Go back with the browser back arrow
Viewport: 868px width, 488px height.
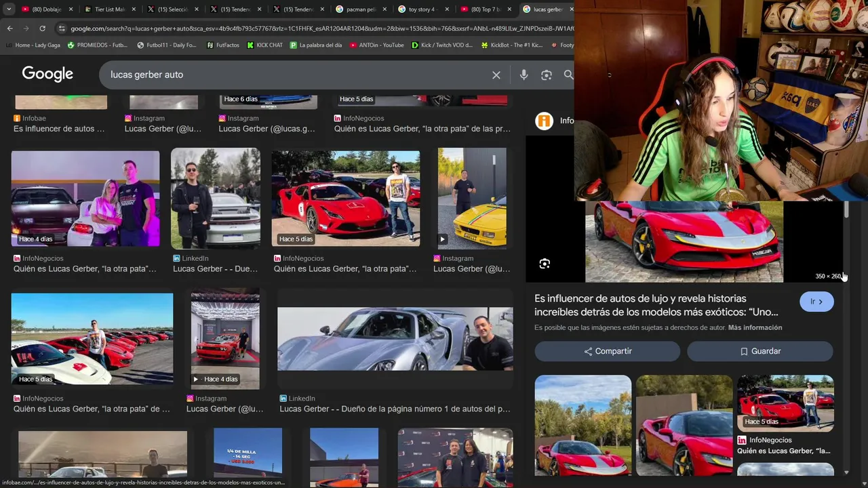(x=9, y=28)
